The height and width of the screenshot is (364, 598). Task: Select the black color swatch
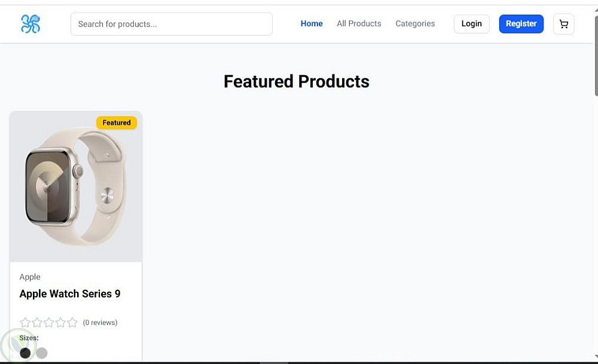[x=25, y=353]
